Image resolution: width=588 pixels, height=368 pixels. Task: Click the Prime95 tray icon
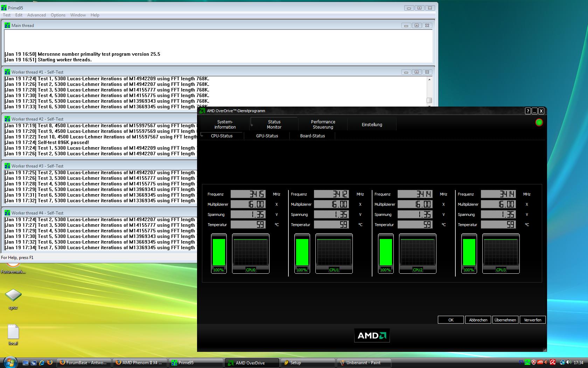[x=527, y=362]
